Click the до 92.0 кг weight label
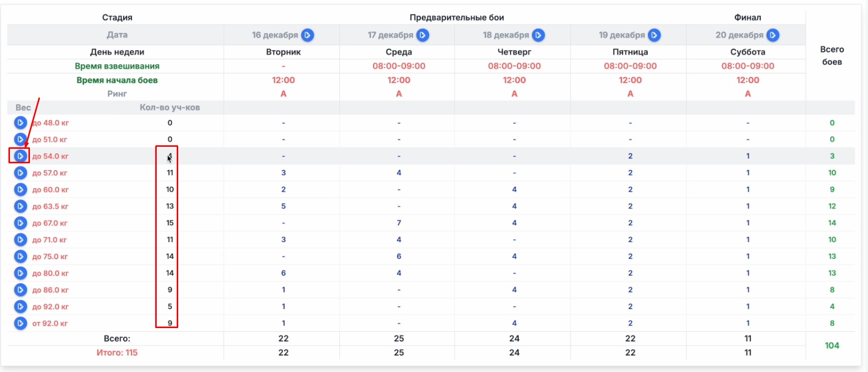Viewport: 868px width, 372px height. click(x=50, y=307)
